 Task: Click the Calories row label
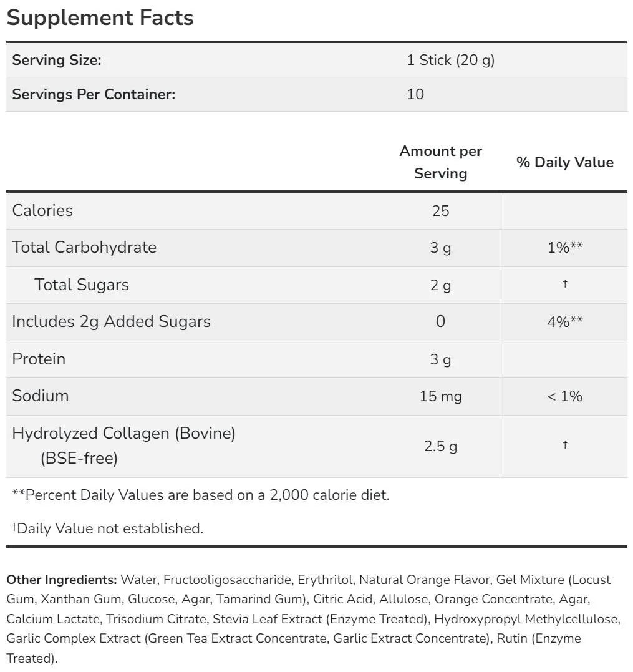[42, 210]
